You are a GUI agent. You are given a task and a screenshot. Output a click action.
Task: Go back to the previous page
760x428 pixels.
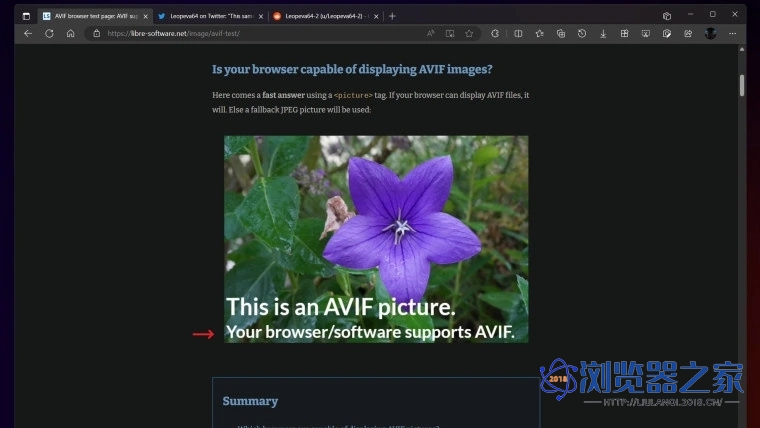[x=28, y=33]
